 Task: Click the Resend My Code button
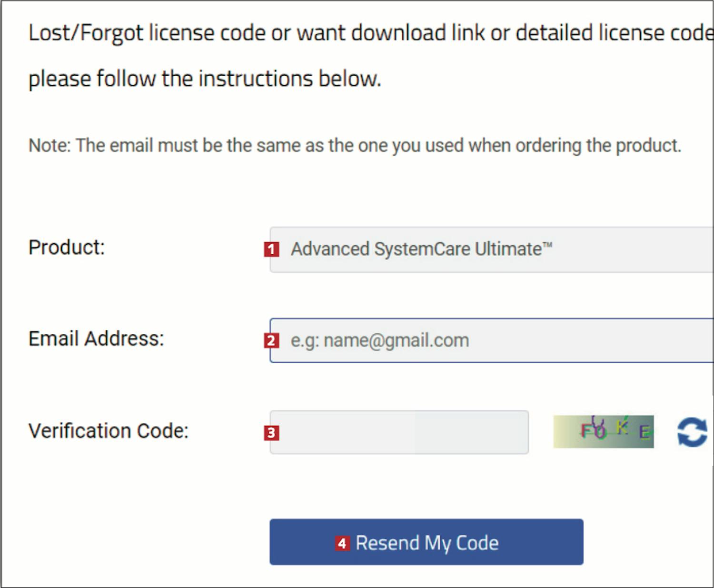pyautogui.click(x=426, y=542)
